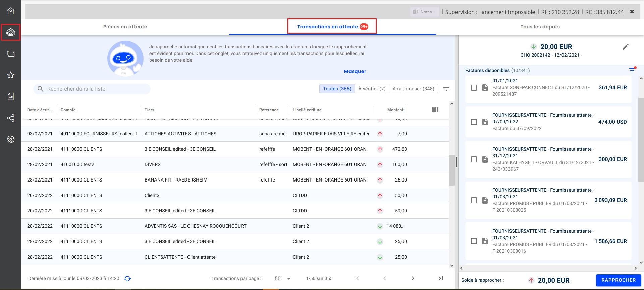Check the PROMUS 1 586,66 EUR invoice
The image size is (644, 290).
click(474, 241)
